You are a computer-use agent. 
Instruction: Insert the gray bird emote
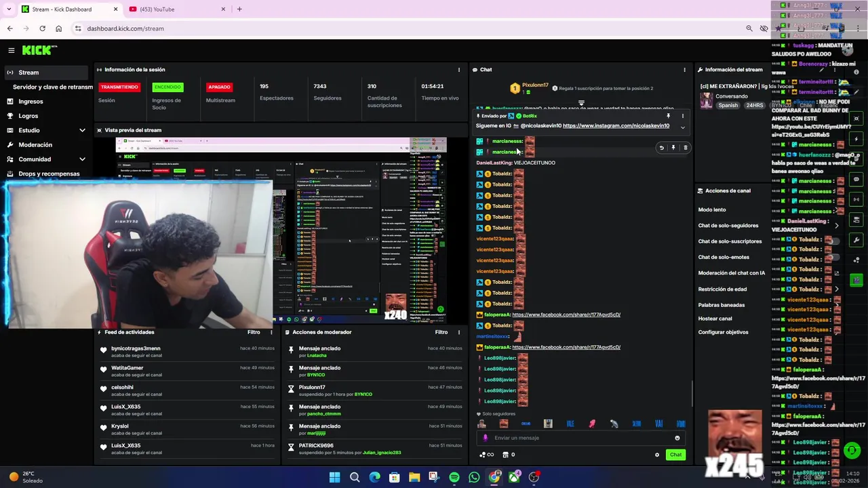[x=614, y=424]
